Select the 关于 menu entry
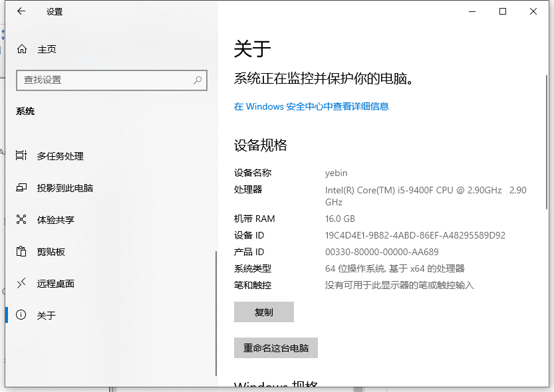This screenshot has height=392, width=554. [x=51, y=316]
